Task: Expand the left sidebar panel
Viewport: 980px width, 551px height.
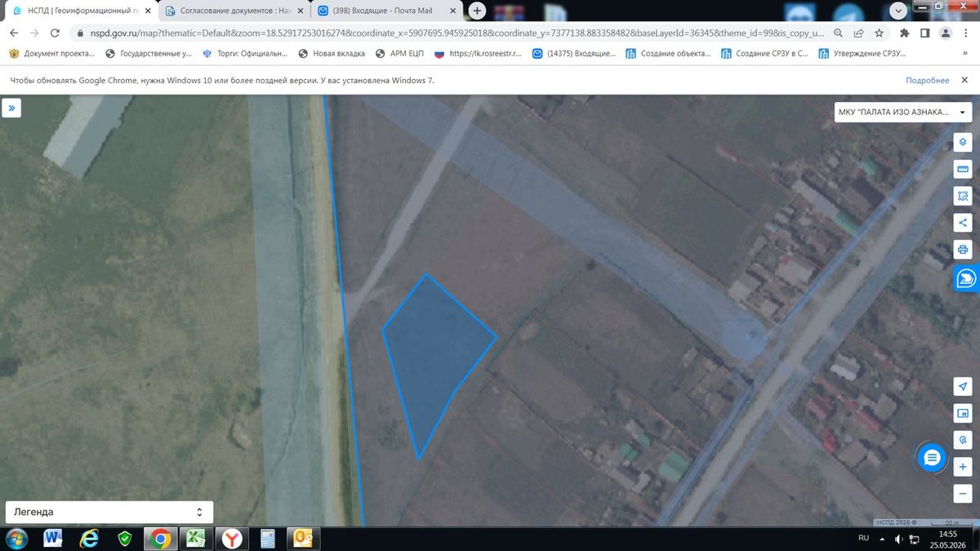Action: point(11,108)
